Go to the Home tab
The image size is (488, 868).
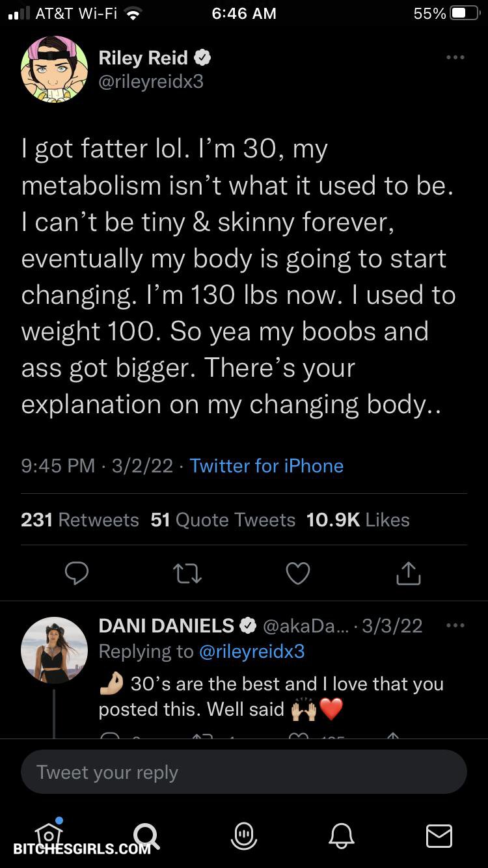point(49,834)
